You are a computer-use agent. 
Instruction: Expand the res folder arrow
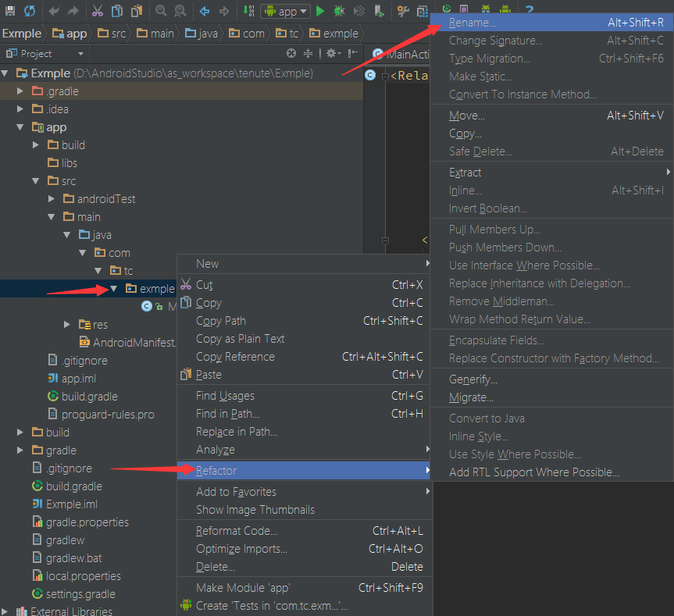pyautogui.click(x=66, y=324)
